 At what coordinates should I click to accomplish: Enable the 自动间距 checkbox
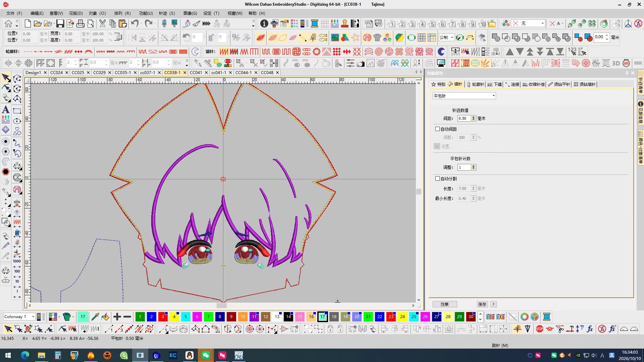click(x=437, y=129)
